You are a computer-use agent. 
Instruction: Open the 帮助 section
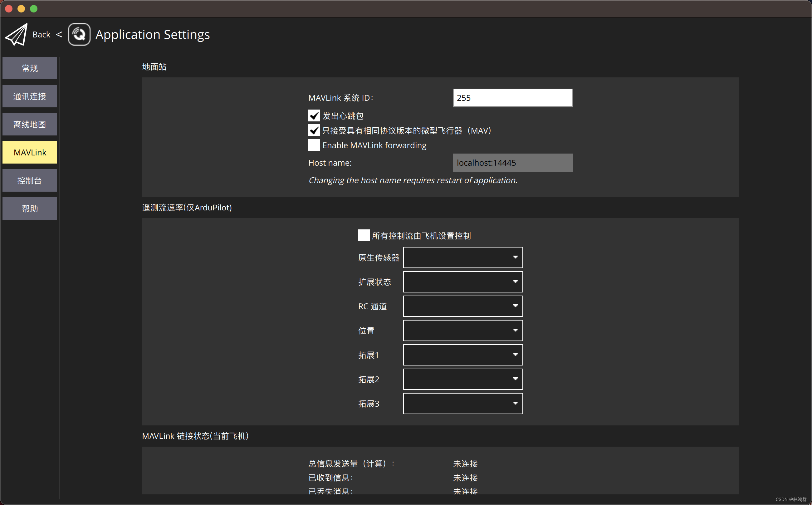[x=29, y=208]
